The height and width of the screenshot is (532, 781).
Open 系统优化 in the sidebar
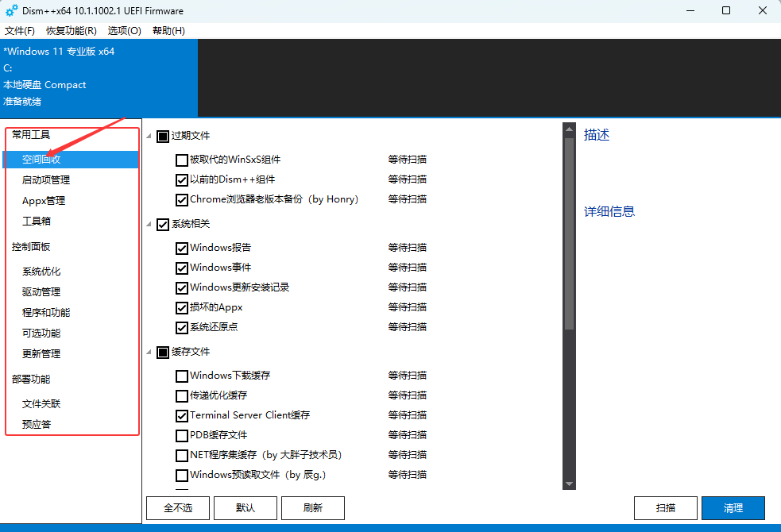(x=41, y=272)
